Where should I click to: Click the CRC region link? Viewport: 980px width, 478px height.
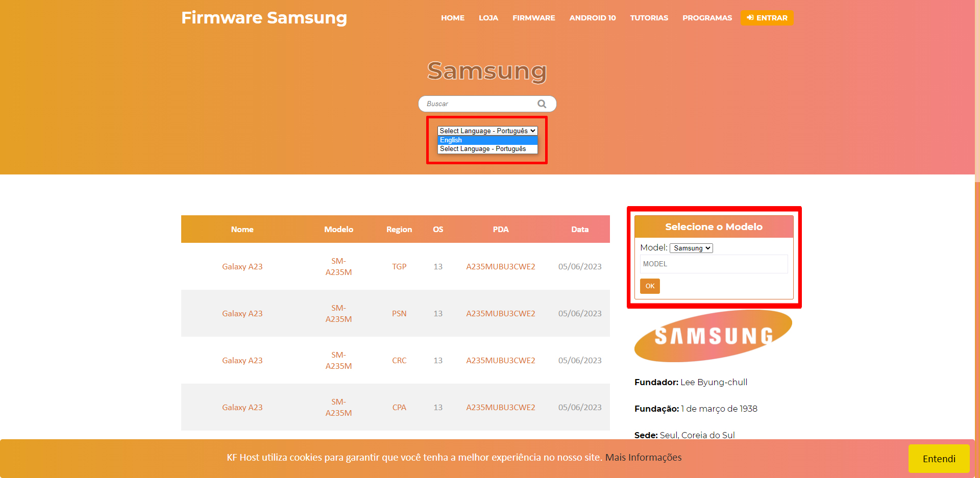click(x=399, y=361)
